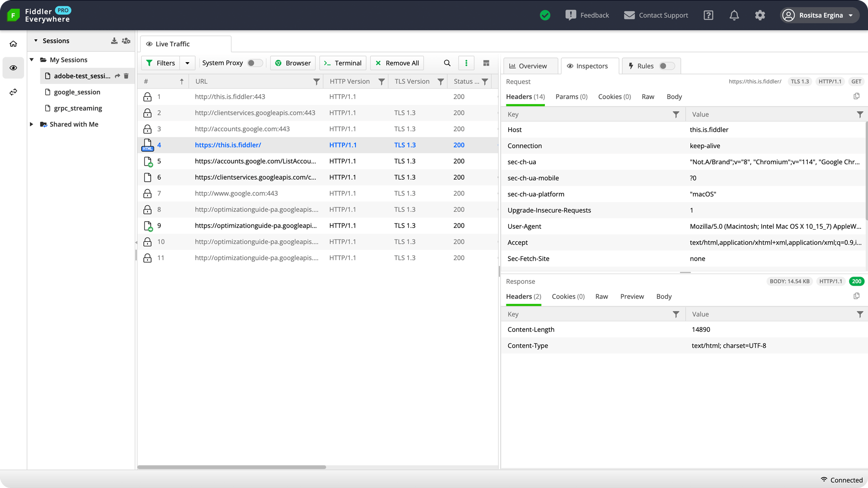Click the export sessions download icon
Viewport: 868px width, 488px height.
click(x=114, y=40)
